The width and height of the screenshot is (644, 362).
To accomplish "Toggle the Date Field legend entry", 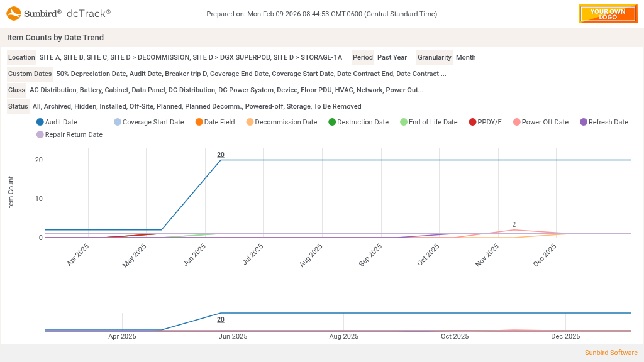I will tap(214, 122).
